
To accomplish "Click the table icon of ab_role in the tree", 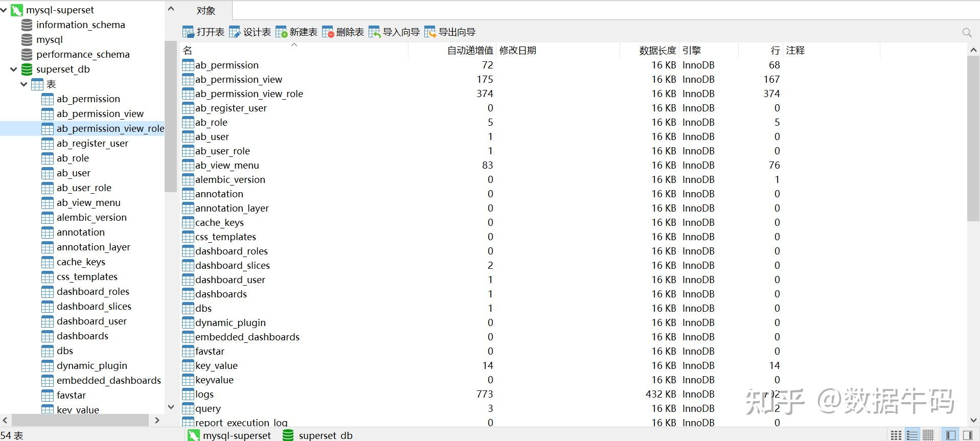I will coord(47,158).
